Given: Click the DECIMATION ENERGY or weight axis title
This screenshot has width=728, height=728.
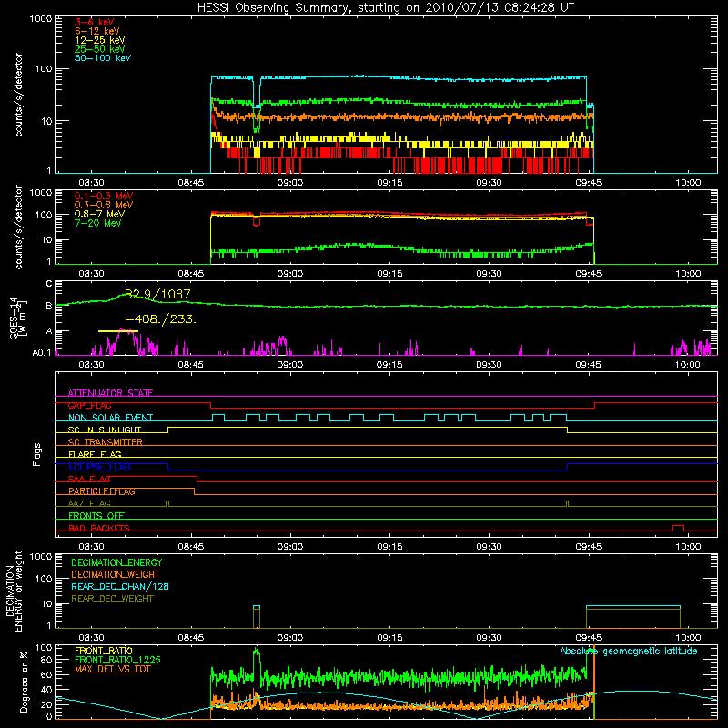Looking at the screenshot, I should pos(14,591).
